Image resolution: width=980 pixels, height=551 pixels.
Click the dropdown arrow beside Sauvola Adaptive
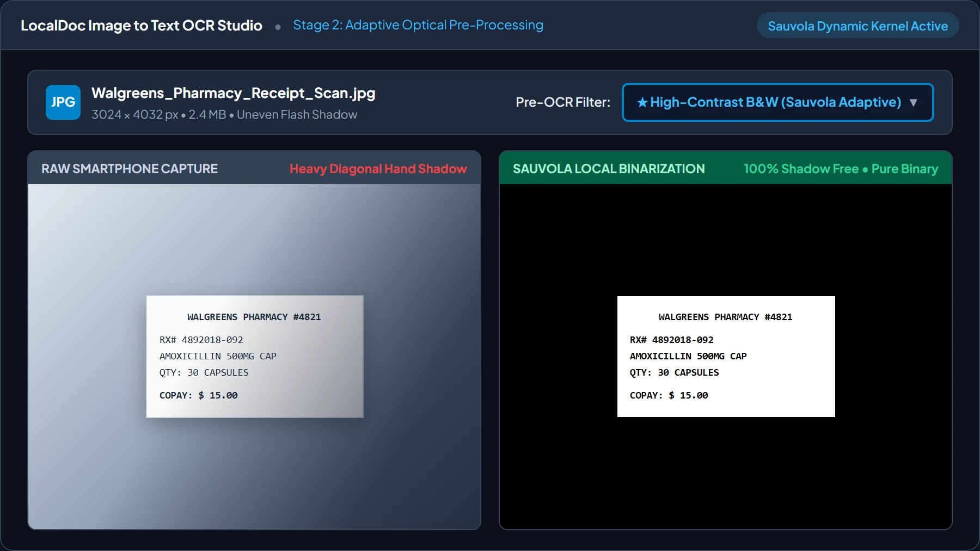pyautogui.click(x=914, y=102)
